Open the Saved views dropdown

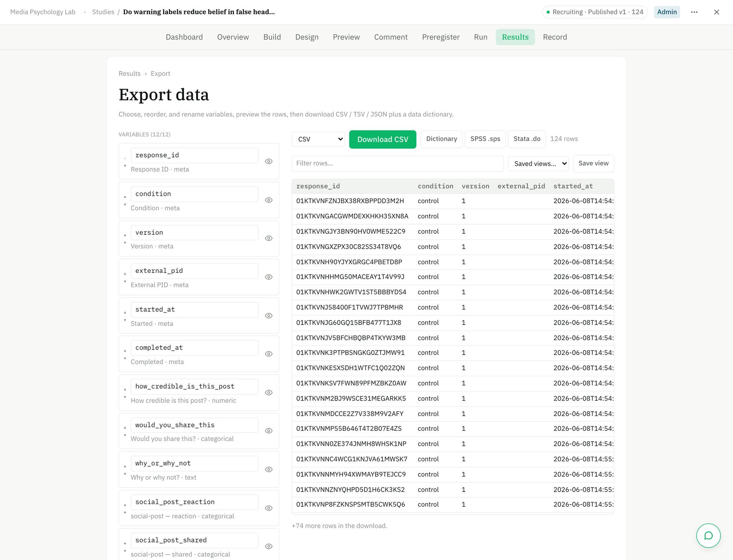pos(538,163)
